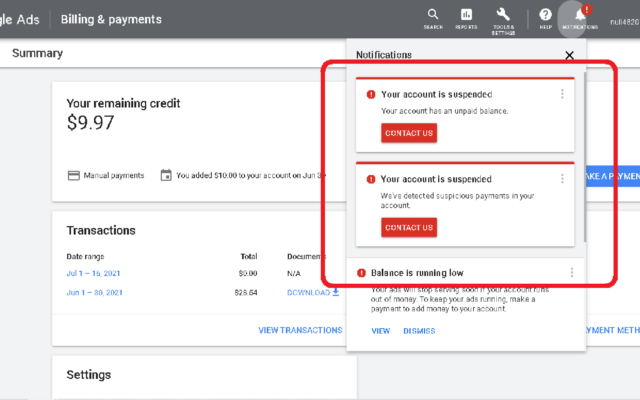Open options menu for unpaid balance notification
Image resolution: width=640 pixels, height=400 pixels.
pyautogui.click(x=562, y=94)
